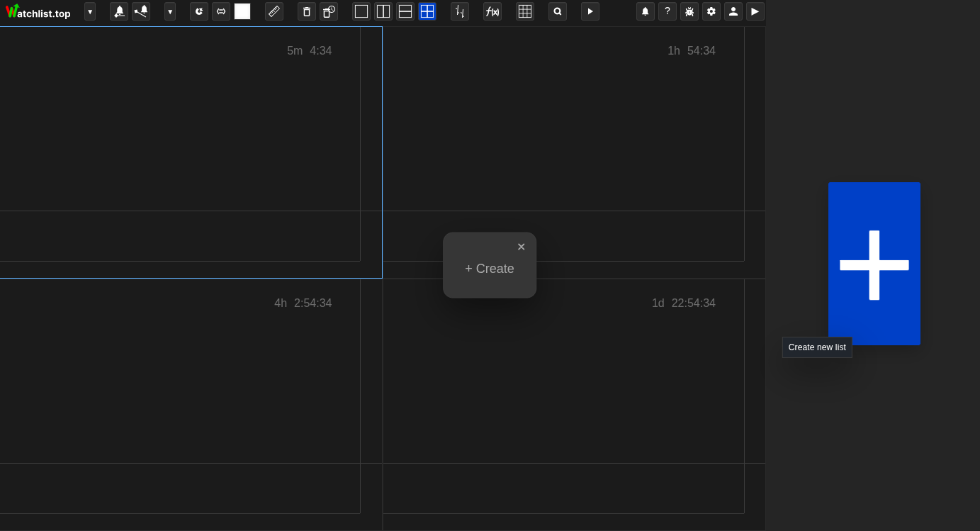Screen dimensions: 980x531
Task: Click the trendline alert bell icon
Action: (x=141, y=11)
